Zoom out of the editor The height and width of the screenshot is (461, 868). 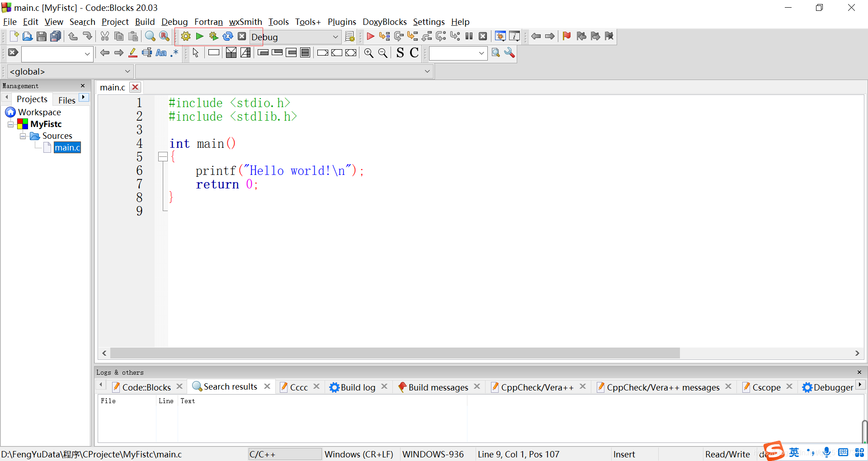(x=382, y=53)
